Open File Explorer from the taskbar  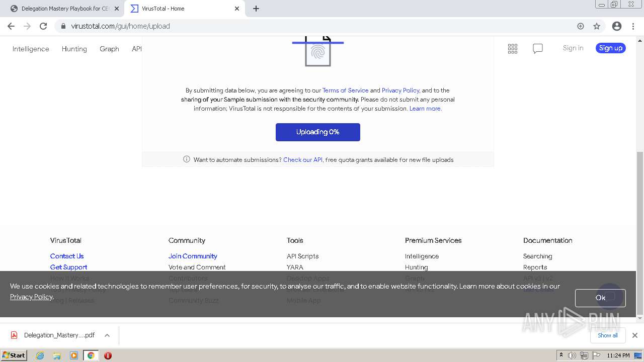point(57,355)
